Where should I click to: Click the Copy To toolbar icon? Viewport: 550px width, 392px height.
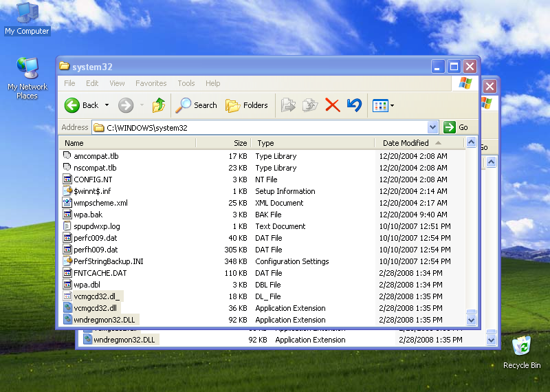tap(310, 105)
